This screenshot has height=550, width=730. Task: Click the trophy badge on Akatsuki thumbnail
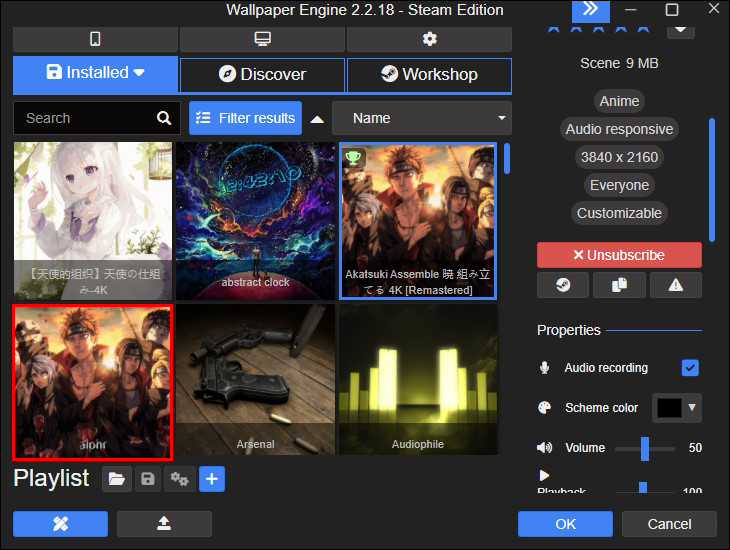tap(353, 158)
